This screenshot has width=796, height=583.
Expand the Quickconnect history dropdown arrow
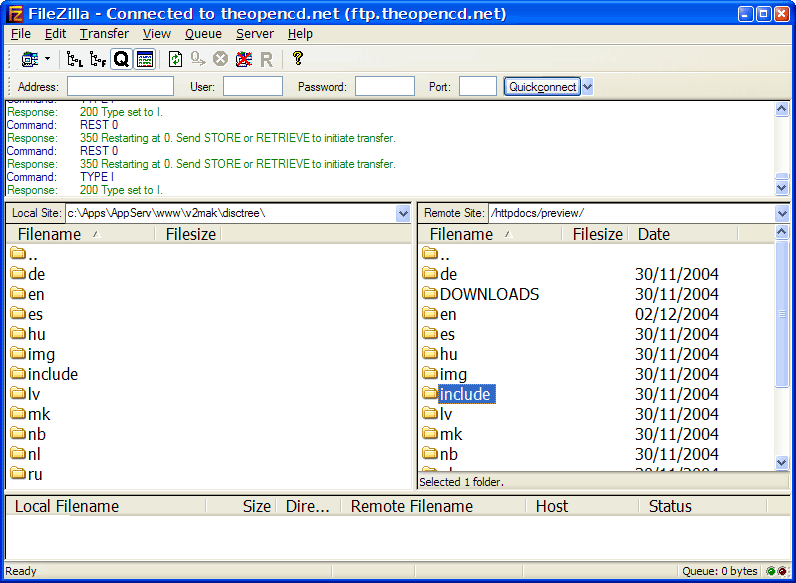587,86
